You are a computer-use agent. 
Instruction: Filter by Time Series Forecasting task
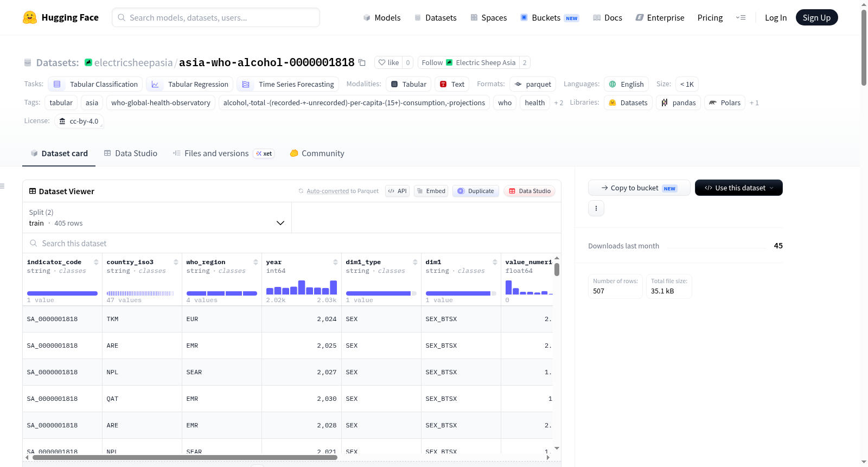click(x=288, y=84)
